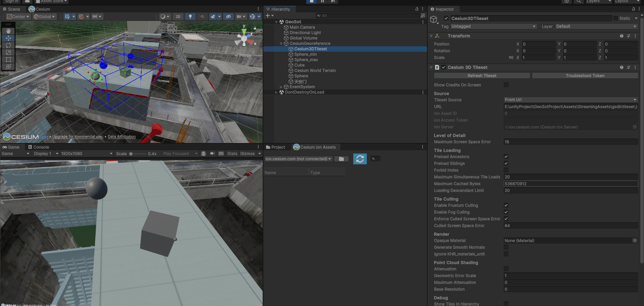644x306 pixels.
Task: Open the Tag dropdown showing Untagged
Action: coord(494,26)
